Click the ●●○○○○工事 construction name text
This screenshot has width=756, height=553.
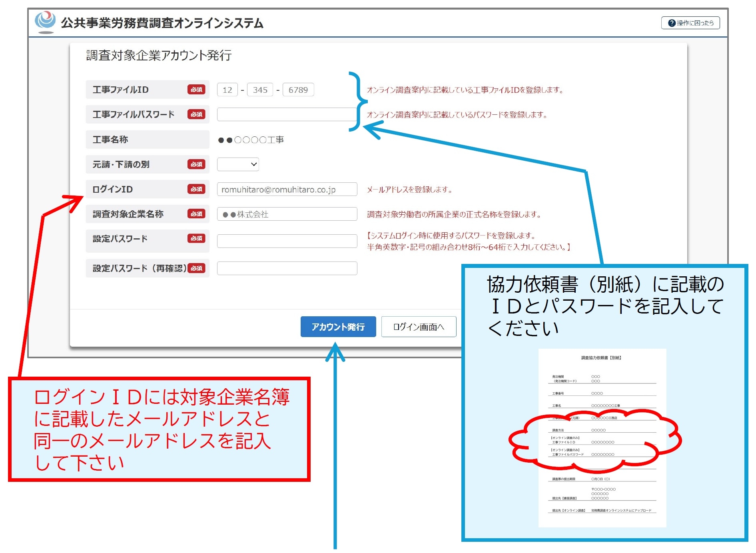[251, 140]
